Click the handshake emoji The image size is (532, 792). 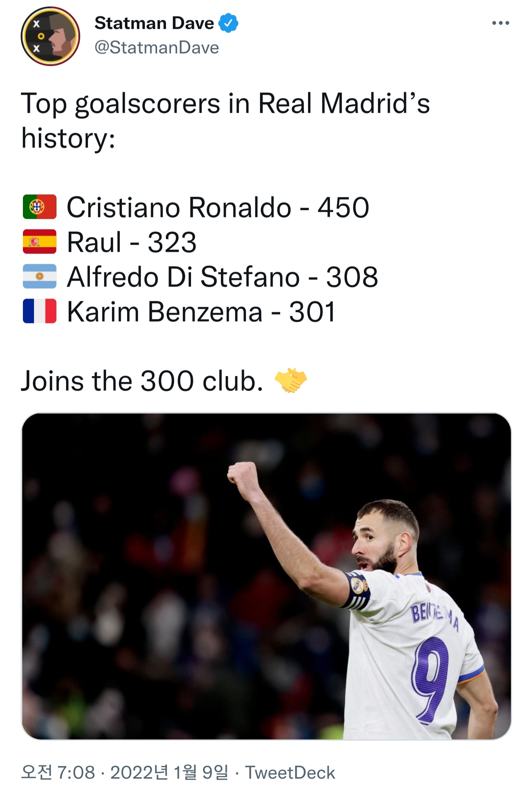pos(291,380)
